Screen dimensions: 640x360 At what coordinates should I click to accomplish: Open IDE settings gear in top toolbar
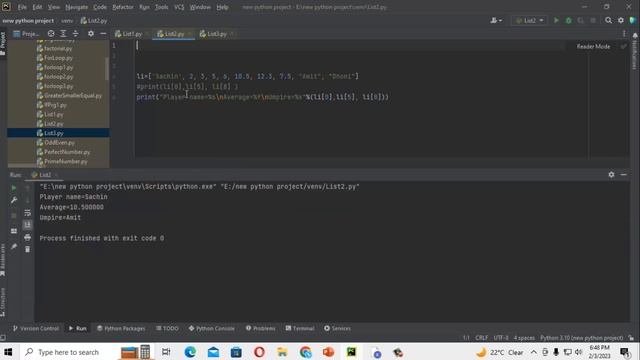[x=621, y=20]
